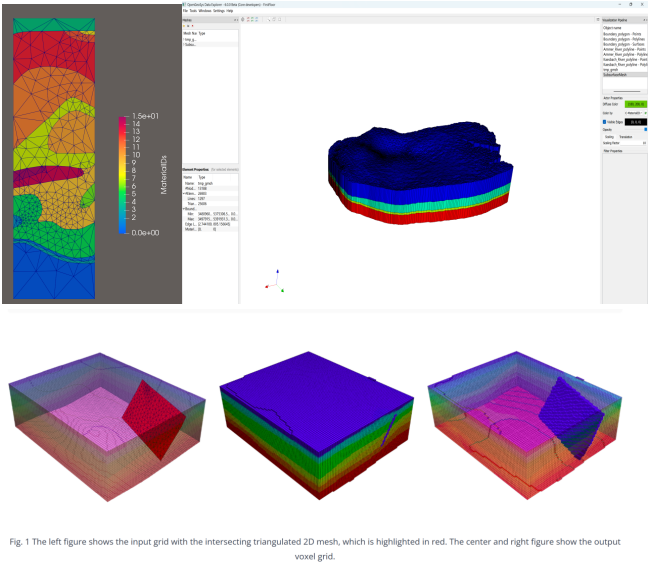
Task: Click the orientation axes widget
Action: 275,281
